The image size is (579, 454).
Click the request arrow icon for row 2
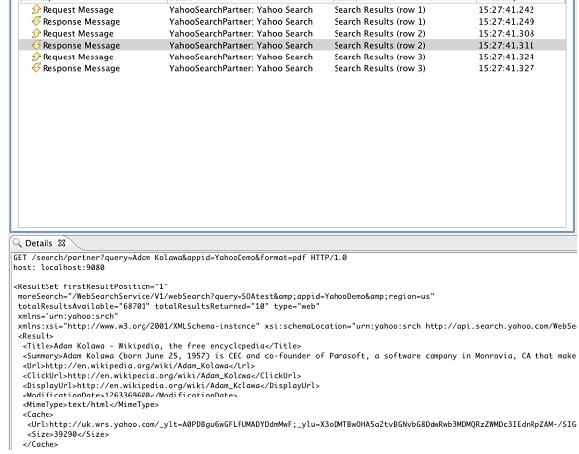pos(36,33)
